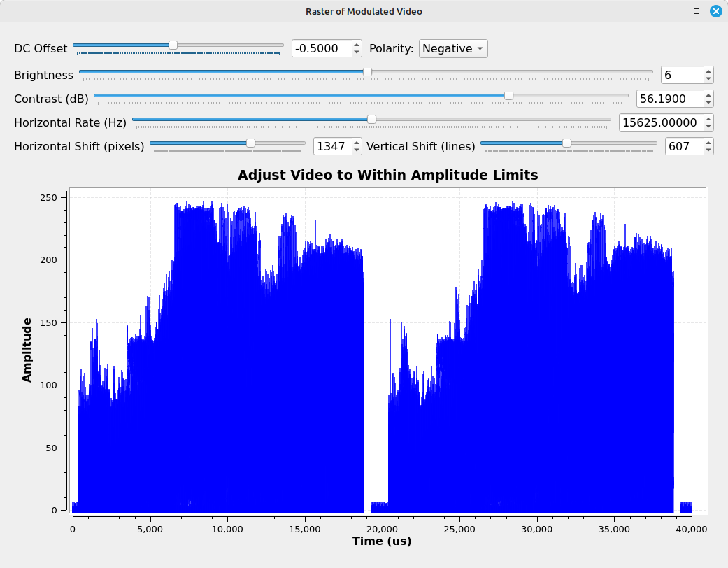
Task: Maximize the Raster of Modulated Video window
Action: [697, 11]
